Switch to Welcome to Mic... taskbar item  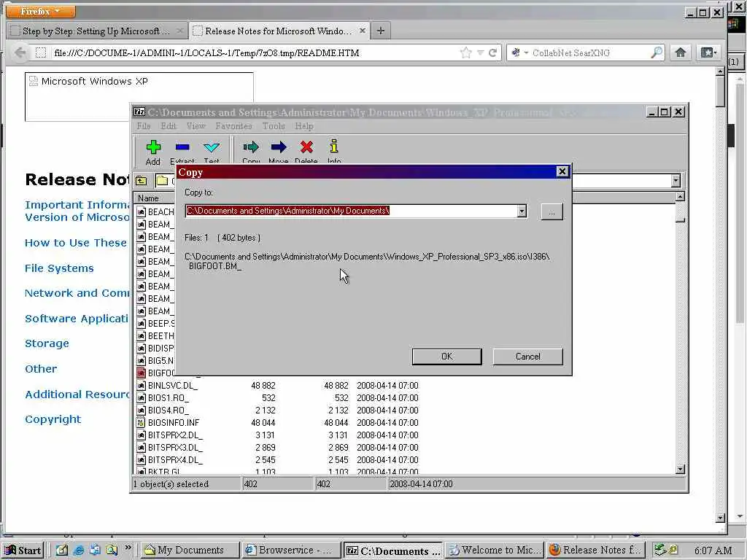[494, 550]
